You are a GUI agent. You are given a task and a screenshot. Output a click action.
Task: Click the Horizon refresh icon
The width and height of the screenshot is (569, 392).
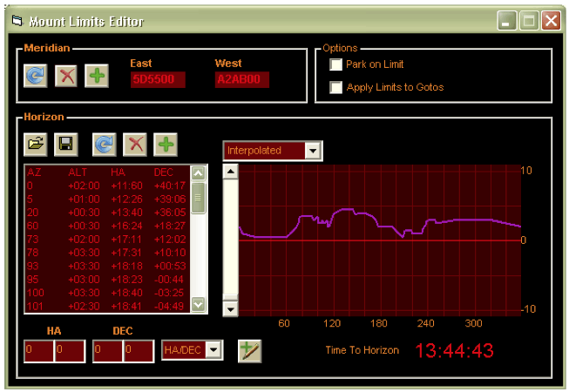tap(105, 145)
